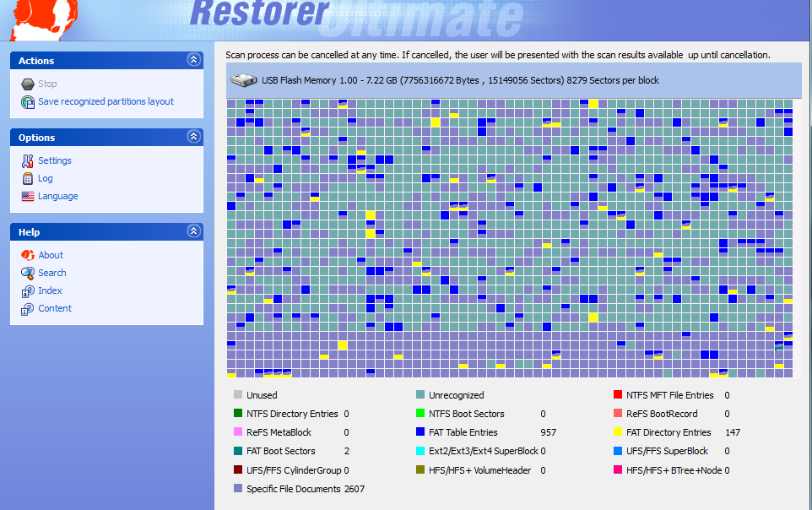Click the USB Flash Memory 1.00 description text
Screen dimensions: 812x510
(460, 80)
